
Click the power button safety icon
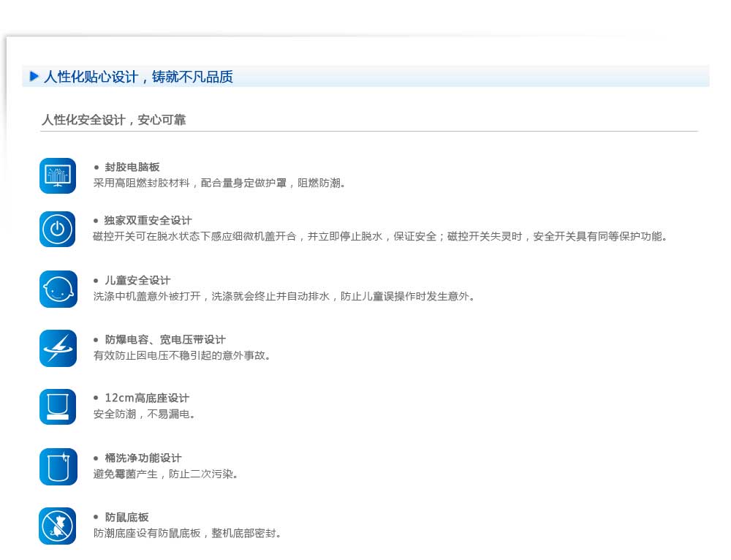[58, 229]
